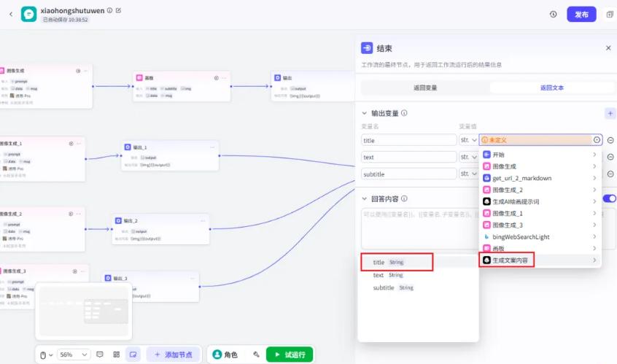Open the type dropdown for subtitle variable

point(468,174)
